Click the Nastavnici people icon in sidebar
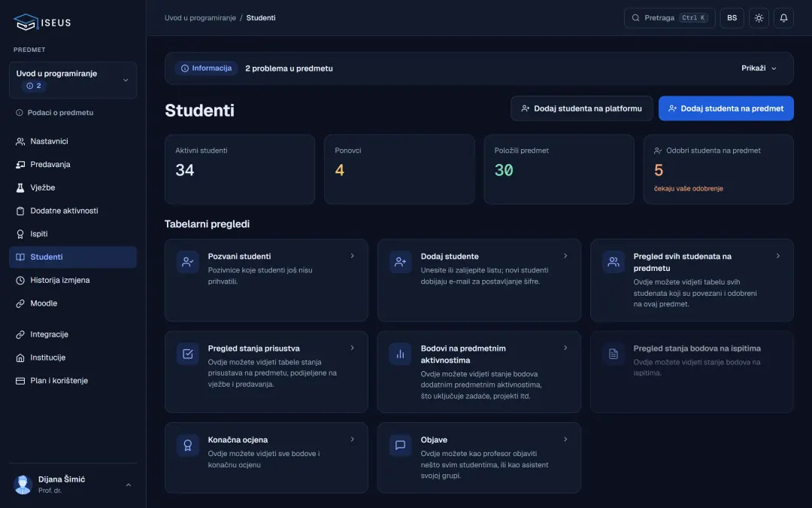Image resolution: width=812 pixels, height=508 pixels. [20, 141]
